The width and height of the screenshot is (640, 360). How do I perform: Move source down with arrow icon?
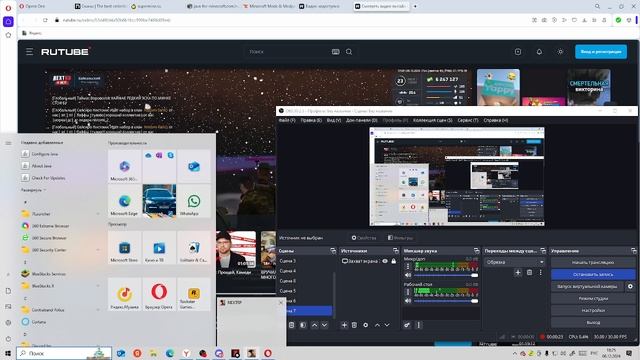pyautogui.click(x=387, y=325)
